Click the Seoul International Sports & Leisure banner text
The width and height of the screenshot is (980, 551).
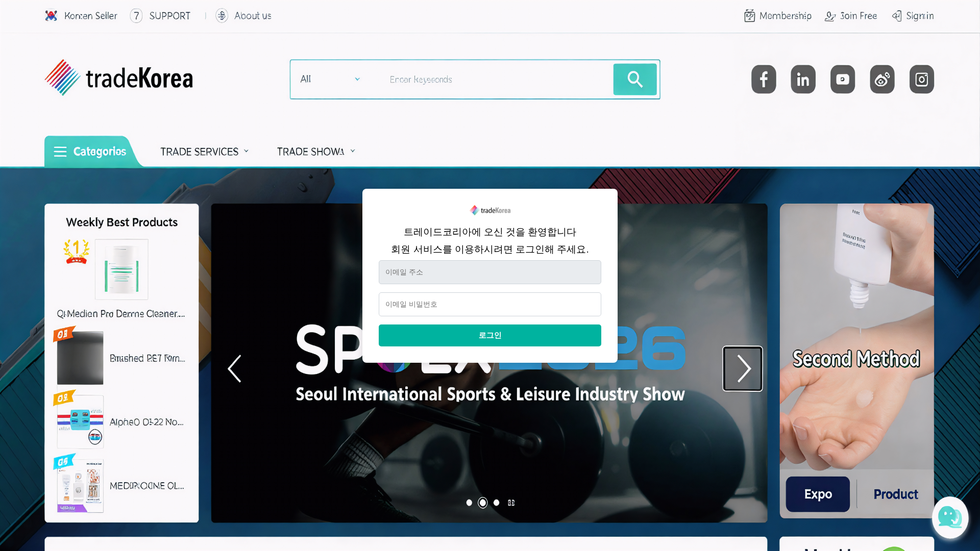[x=490, y=394]
